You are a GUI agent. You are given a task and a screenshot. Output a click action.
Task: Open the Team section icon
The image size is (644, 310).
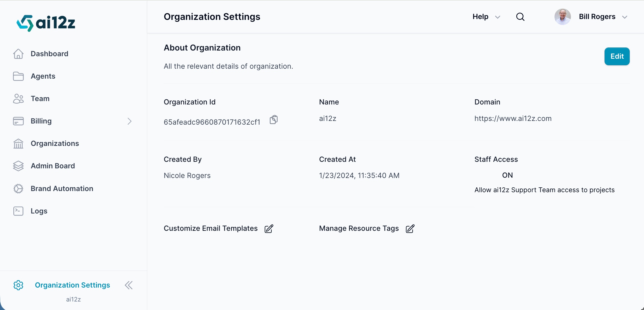click(x=18, y=99)
